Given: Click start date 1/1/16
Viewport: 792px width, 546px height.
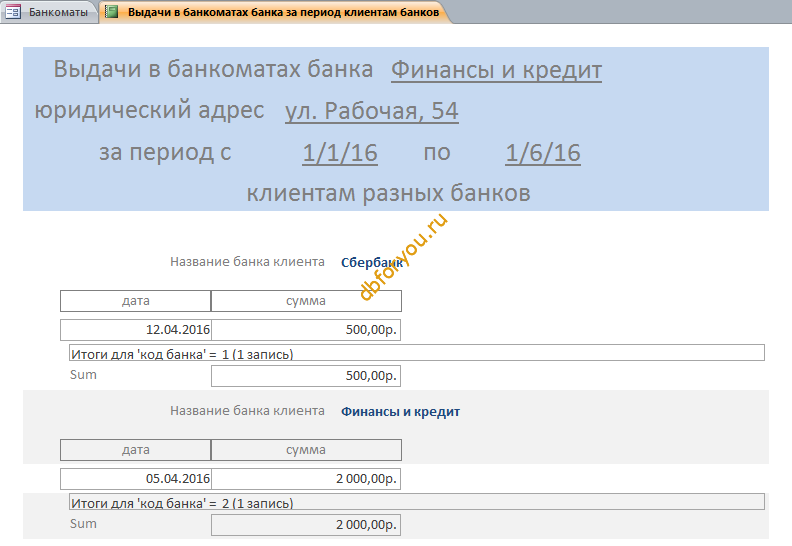Looking at the screenshot, I should [340, 153].
